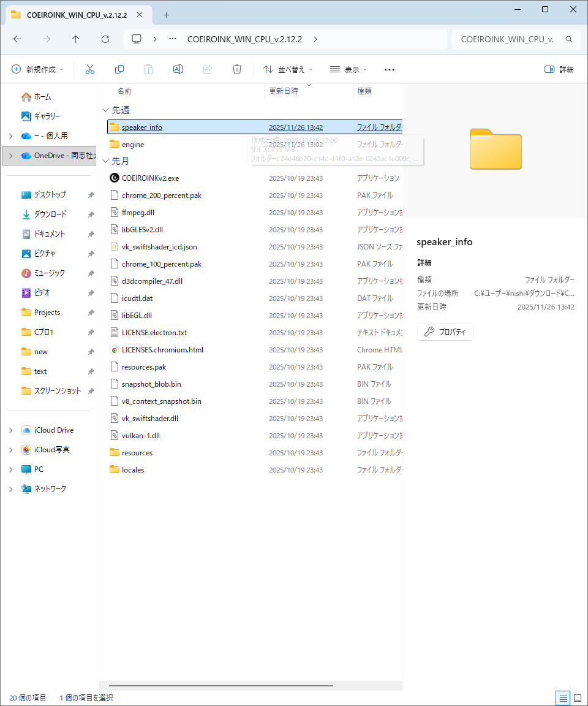This screenshot has width=588, height=706.
Task: Expand the ネットワーク tree node
Action: click(x=11, y=489)
